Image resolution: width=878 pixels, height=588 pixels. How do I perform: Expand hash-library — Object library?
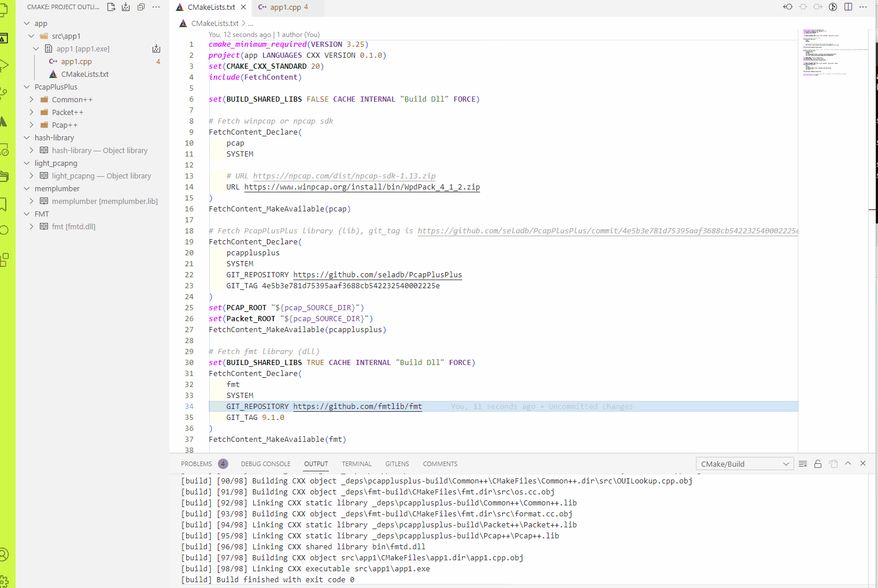pos(31,150)
